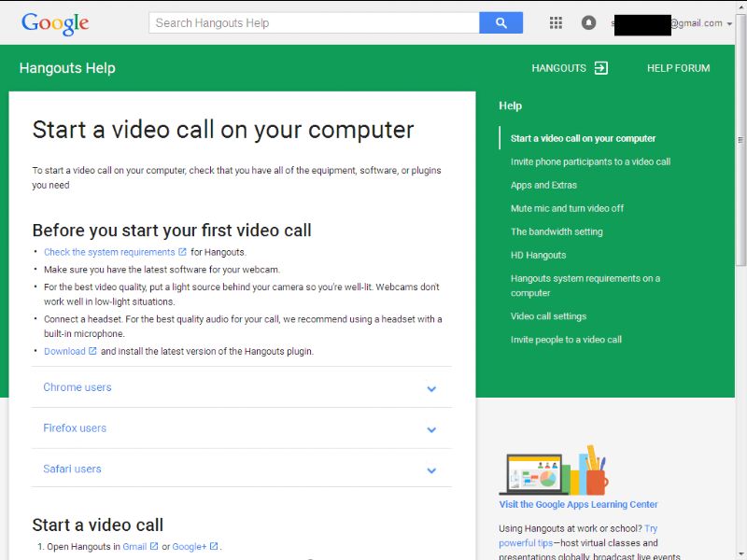Click the main page title heading
Image resolution: width=747 pixels, height=560 pixels.
pos(223,130)
